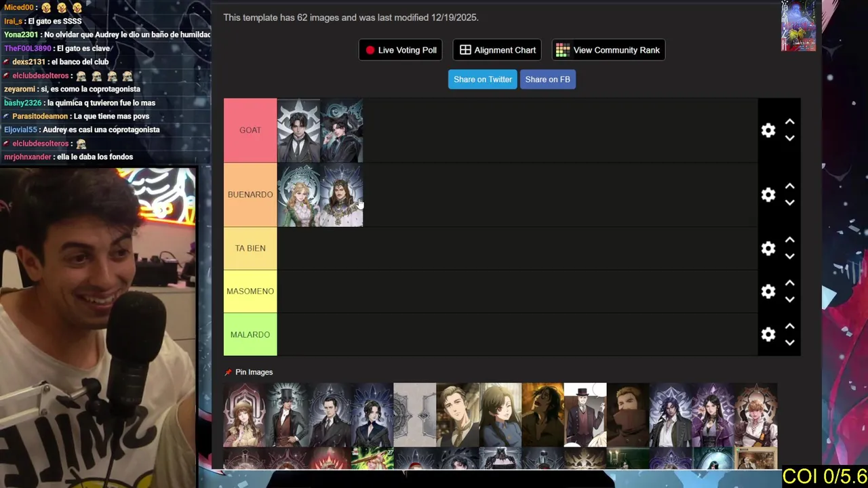Viewport: 868px width, 488px height.
Task: Click the red pushpin icon beside Pin Images
Action: coord(228,372)
